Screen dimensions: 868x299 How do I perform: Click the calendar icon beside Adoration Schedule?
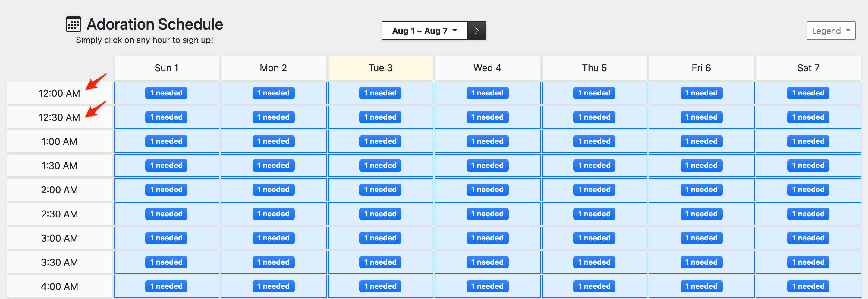73,24
